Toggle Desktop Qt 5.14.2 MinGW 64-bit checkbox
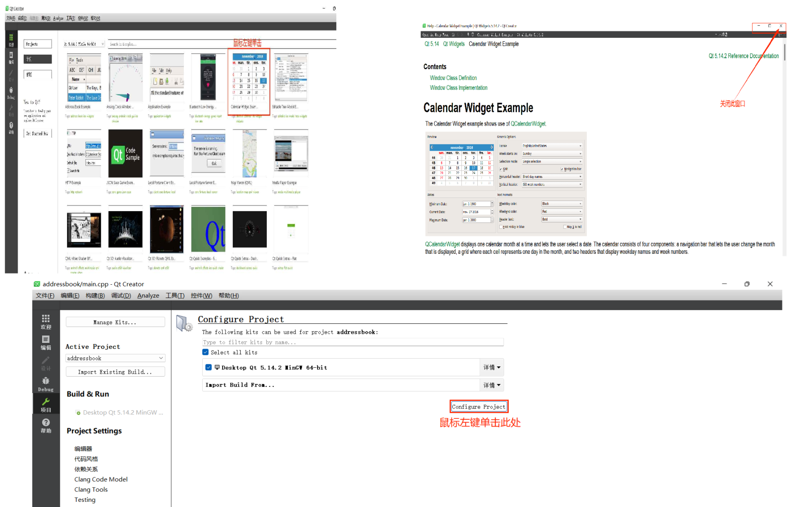This screenshot has height=507, width=812. tap(208, 367)
